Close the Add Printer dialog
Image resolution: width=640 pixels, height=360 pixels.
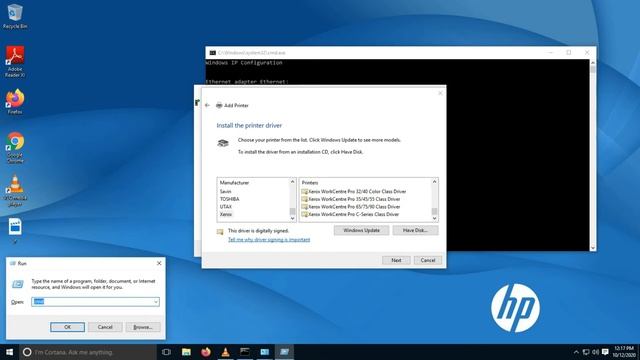click(x=440, y=93)
